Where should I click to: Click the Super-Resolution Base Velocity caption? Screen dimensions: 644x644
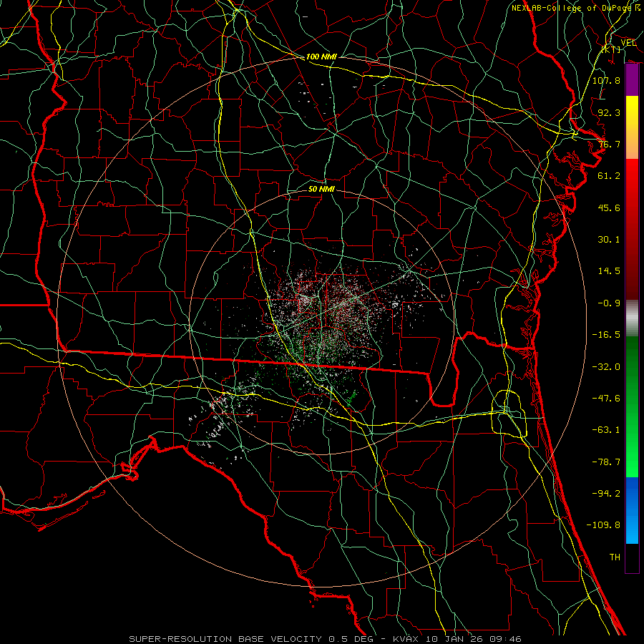click(x=326, y=639)
